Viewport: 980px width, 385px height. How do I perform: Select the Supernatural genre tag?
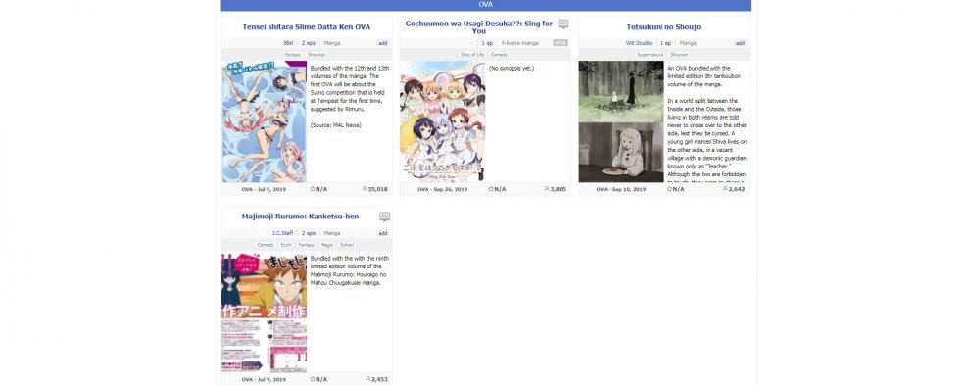pos(650,55)
